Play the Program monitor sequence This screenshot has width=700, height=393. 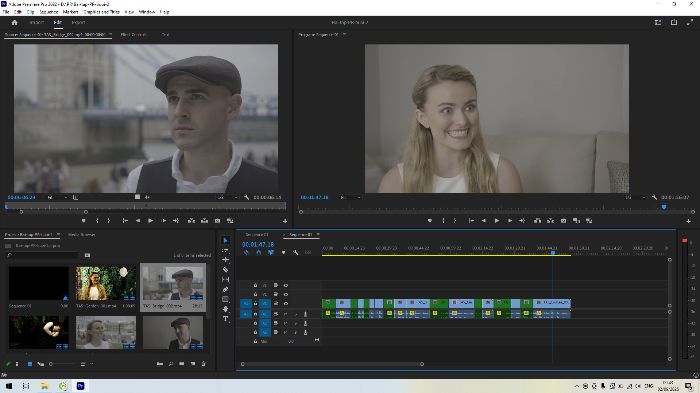coord(496,221)
